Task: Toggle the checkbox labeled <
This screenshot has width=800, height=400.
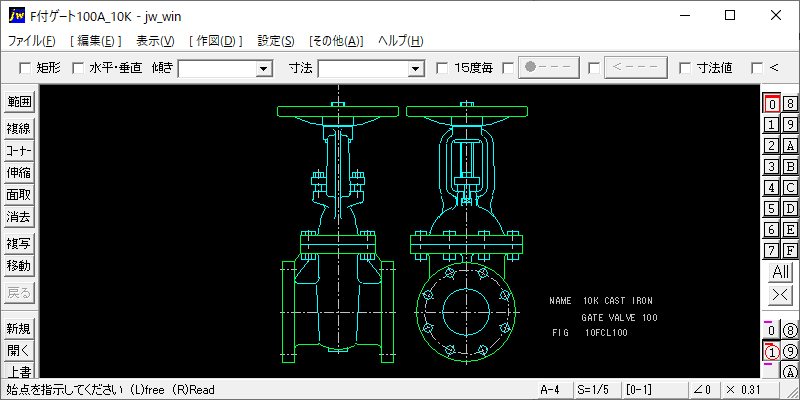Action: (757, 68)
